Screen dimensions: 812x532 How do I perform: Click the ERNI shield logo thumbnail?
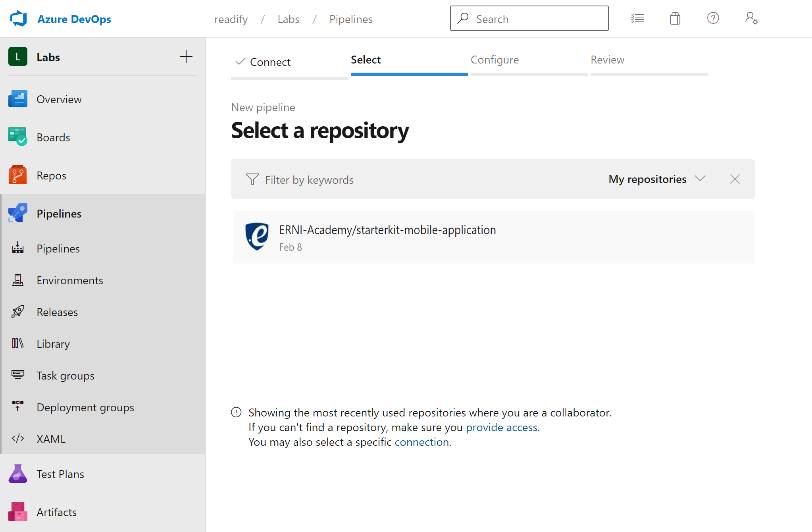click(x=257, y=237)
